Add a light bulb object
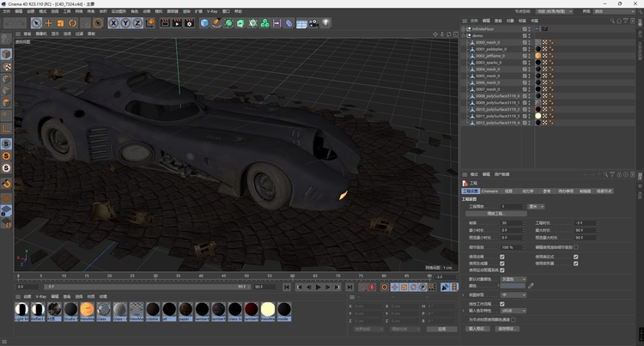The height and width of the screenshot is (346, 644). 326,23
